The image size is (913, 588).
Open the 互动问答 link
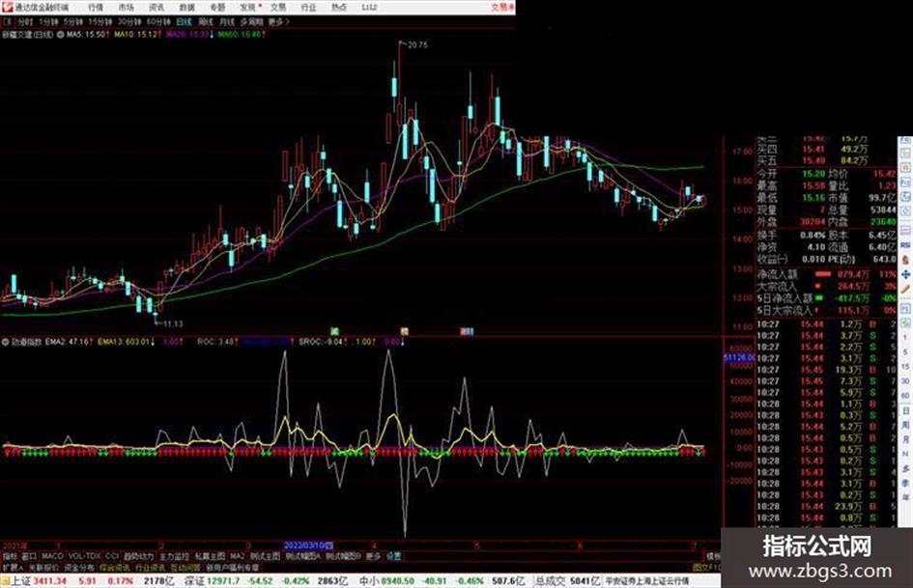(185, 568)
